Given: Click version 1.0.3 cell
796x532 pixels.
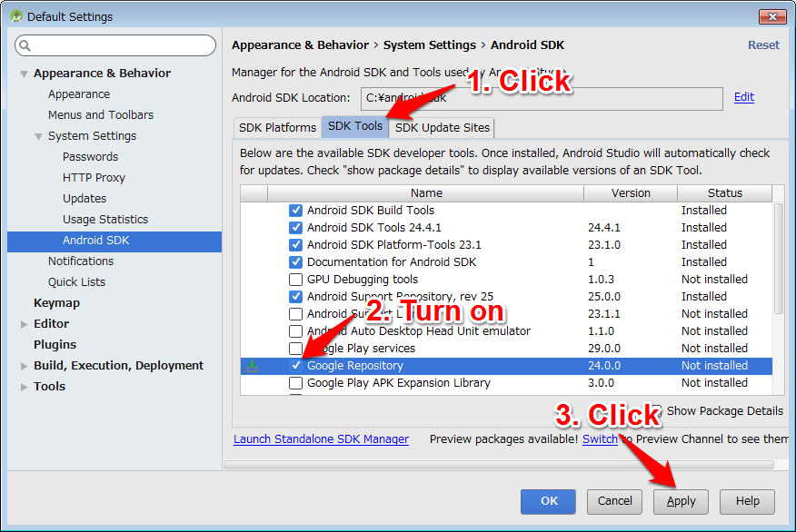Looking at the screenshot, I should click(x=601, y=280).
